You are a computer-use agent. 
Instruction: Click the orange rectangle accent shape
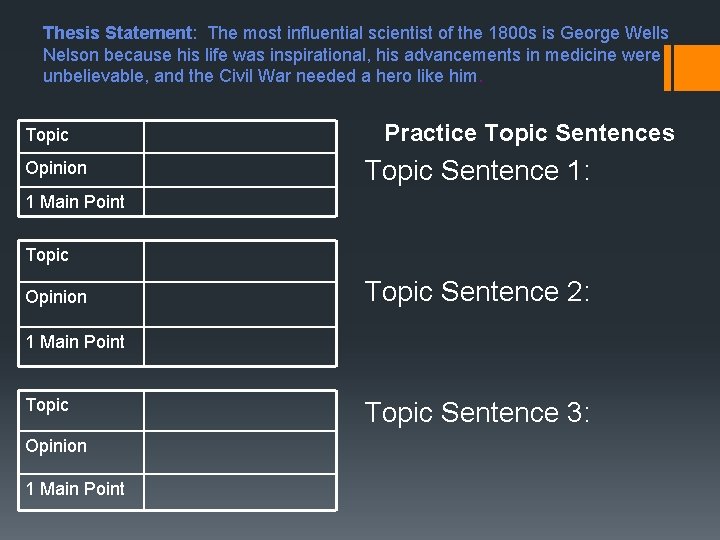[x=697, y=68]
